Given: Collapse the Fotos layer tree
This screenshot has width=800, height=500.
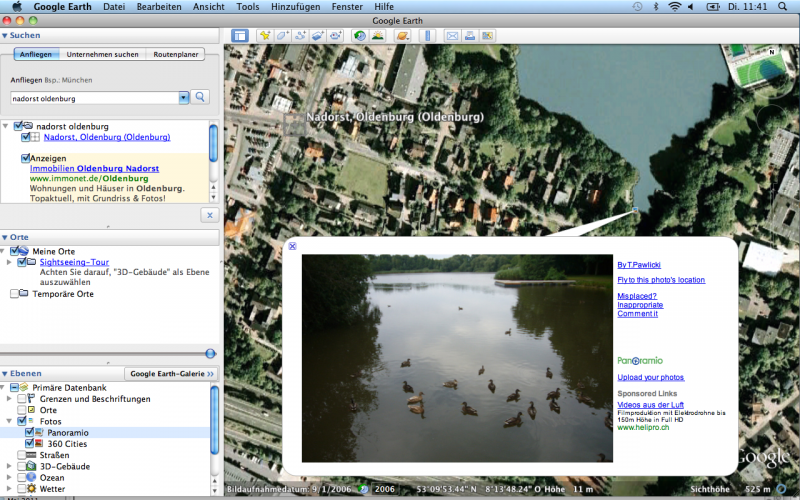Looking at the screenshot, I should [x=10, y=421].
